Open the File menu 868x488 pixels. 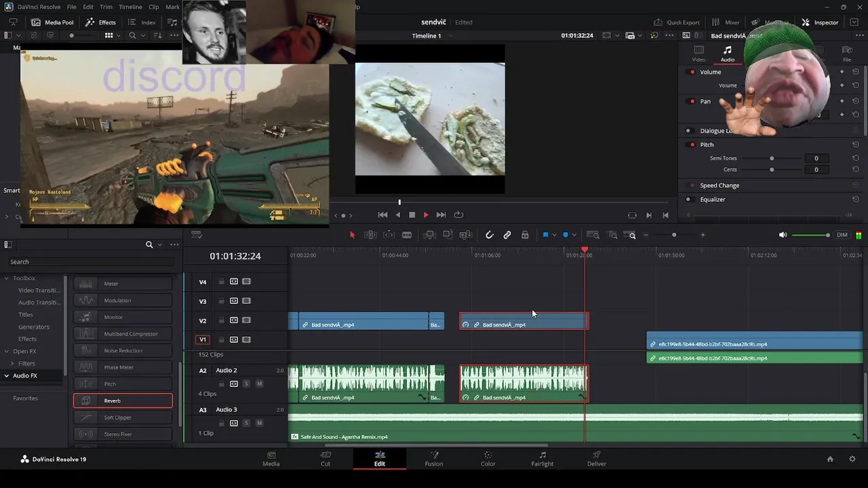(71, 7)
